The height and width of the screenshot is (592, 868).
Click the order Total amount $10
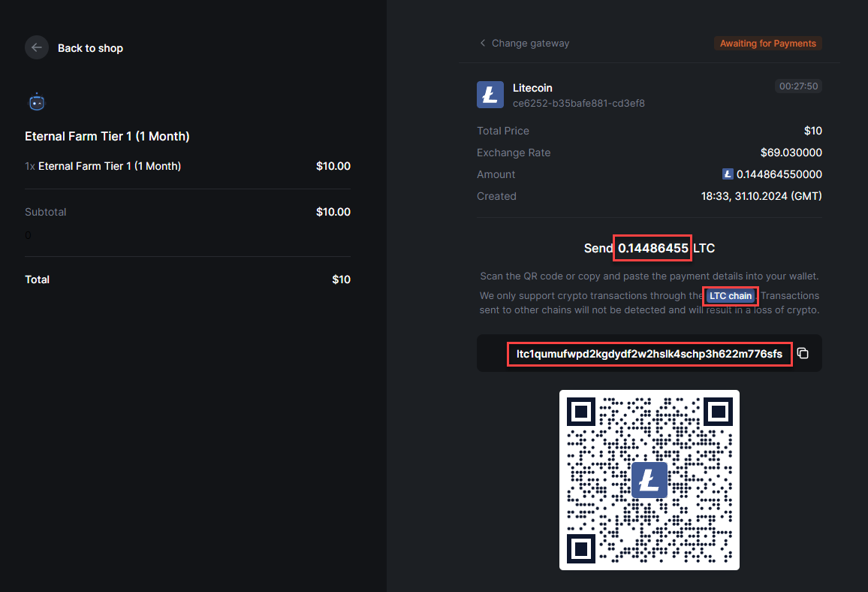pos(341,279)
